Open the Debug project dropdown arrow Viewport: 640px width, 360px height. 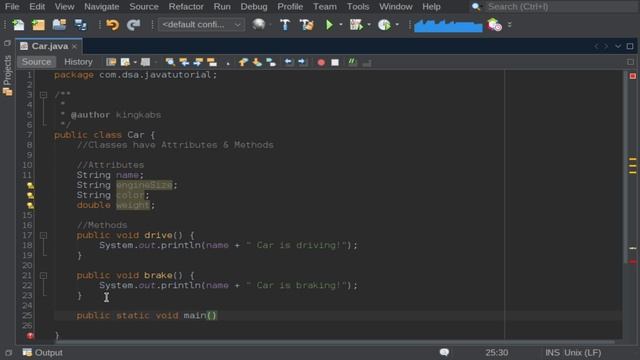coord(369,25)
